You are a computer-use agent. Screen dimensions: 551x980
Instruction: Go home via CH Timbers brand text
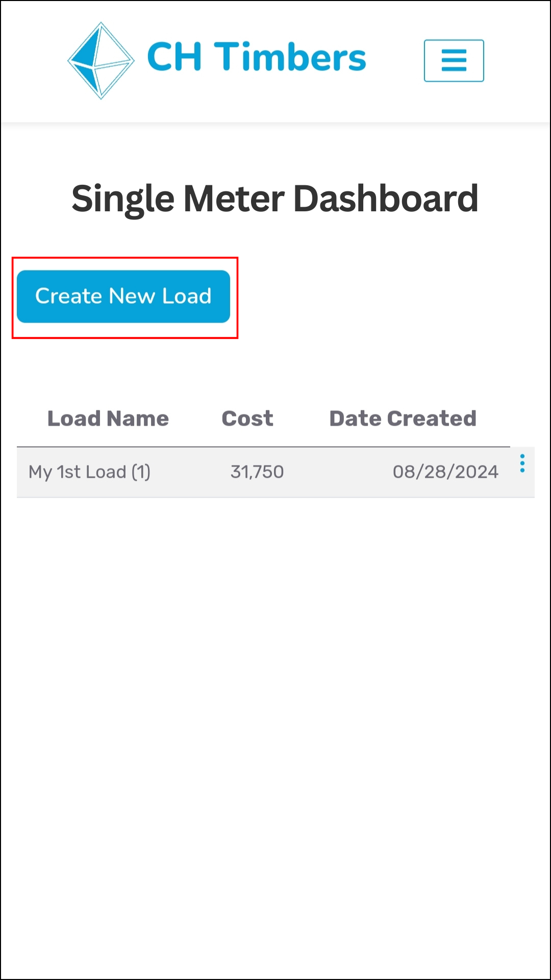(257, 57)
